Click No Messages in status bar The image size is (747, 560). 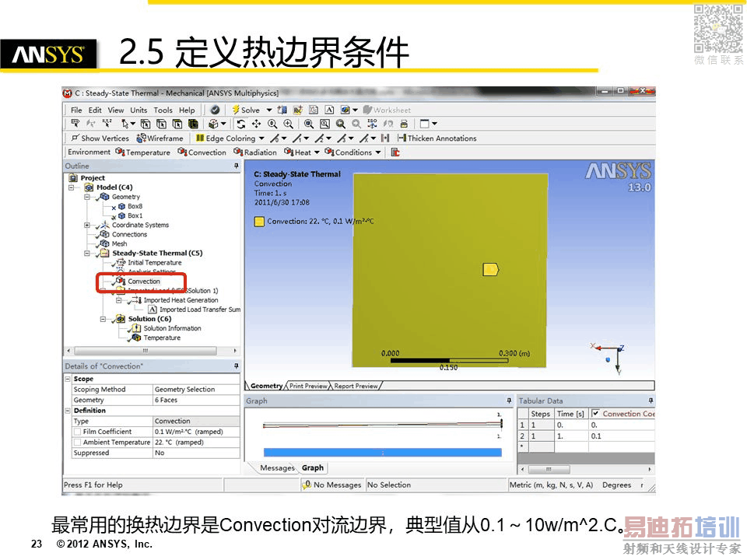[332, 485]
